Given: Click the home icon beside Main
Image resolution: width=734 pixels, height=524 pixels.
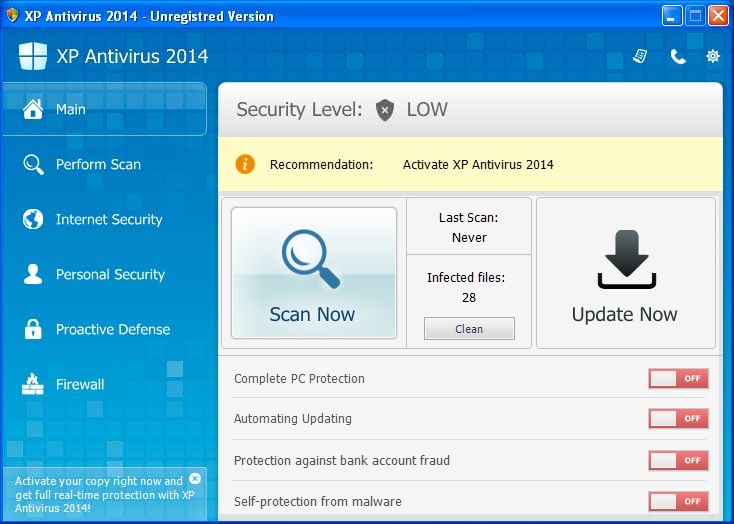Looking at the screenshot, I should coord(33,109).
